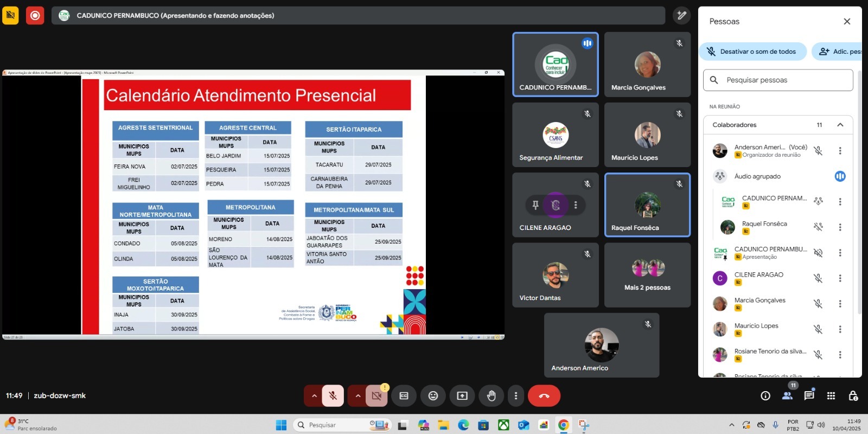Unmute the microphone in bottom bar
868x434 pixels.
tap(333, 396)
